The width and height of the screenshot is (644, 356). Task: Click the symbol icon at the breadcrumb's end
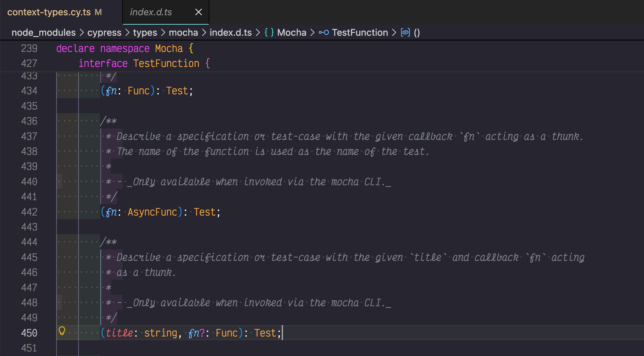[x=405, y=32]
